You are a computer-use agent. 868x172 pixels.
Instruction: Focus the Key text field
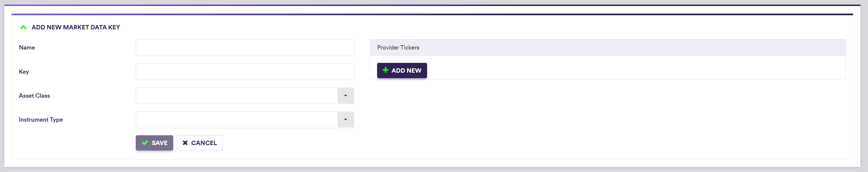pyautogui.click(x=245, y=72)
